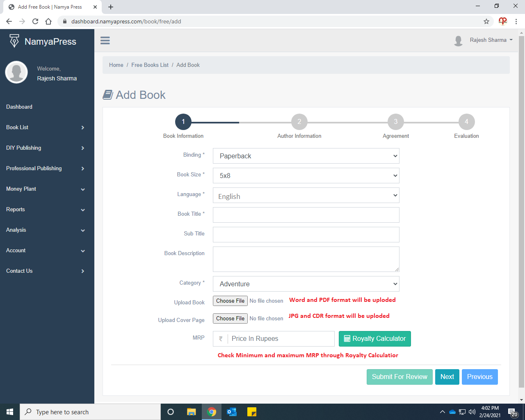Viewport: 525px width, 420px height.
Task: Open Dashboard from the sidebar
Action: tap(19, 107)
